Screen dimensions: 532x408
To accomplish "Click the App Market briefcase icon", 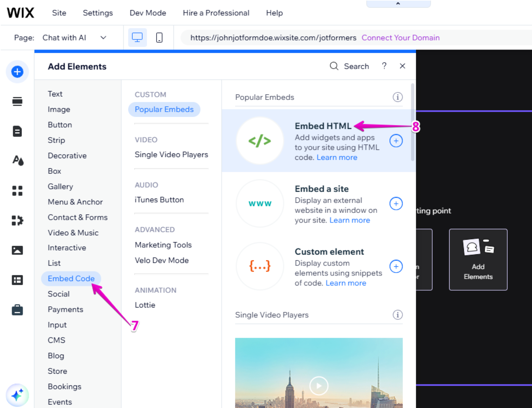I will [17, 310].
